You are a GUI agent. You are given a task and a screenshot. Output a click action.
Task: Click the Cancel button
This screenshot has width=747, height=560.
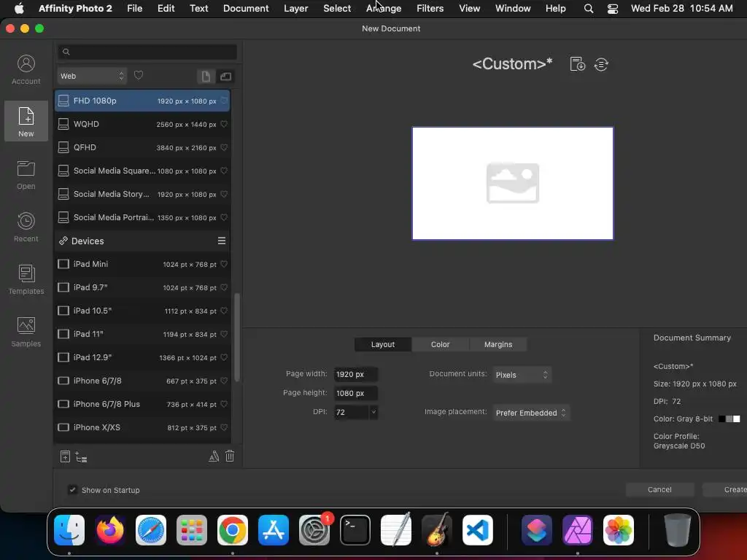point(659,489)
